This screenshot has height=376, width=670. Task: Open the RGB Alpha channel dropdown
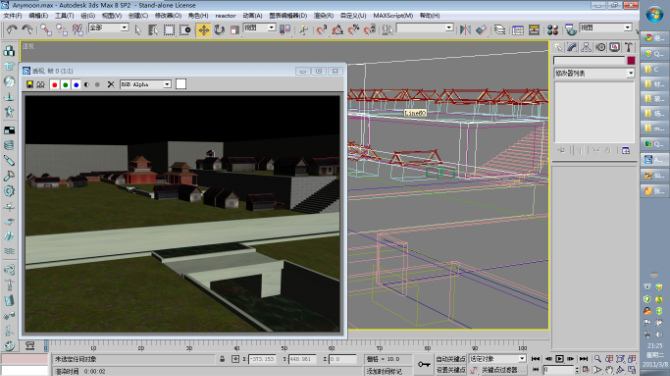point(146,84)
